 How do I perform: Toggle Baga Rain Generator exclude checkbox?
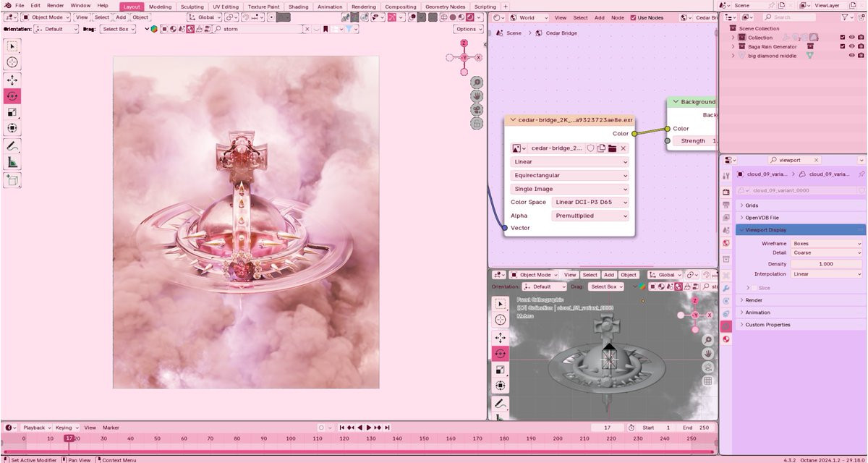[842, 46]
